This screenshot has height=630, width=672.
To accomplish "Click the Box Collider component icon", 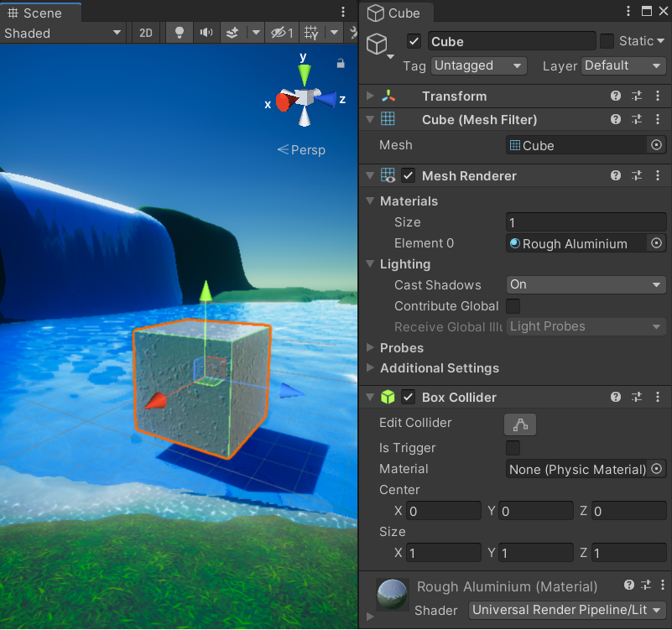I will coord(387,397).
